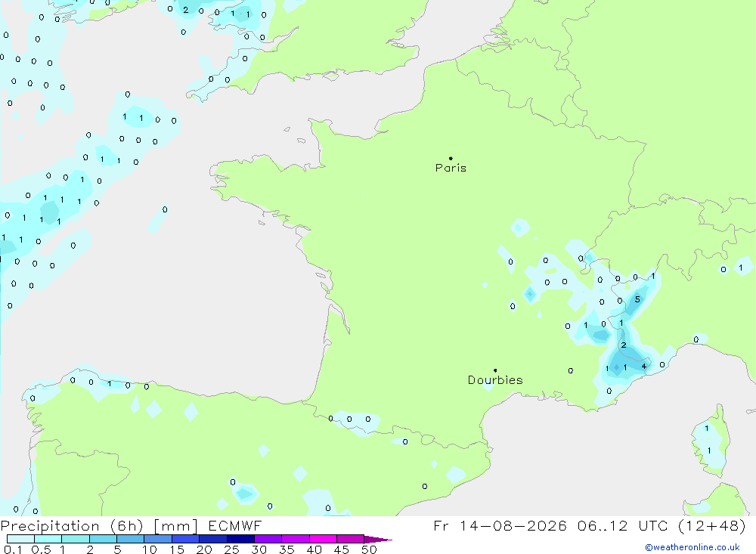Click the precipitation value "5" over the Alps
The image size is (756, 554).
pos(637,299)
